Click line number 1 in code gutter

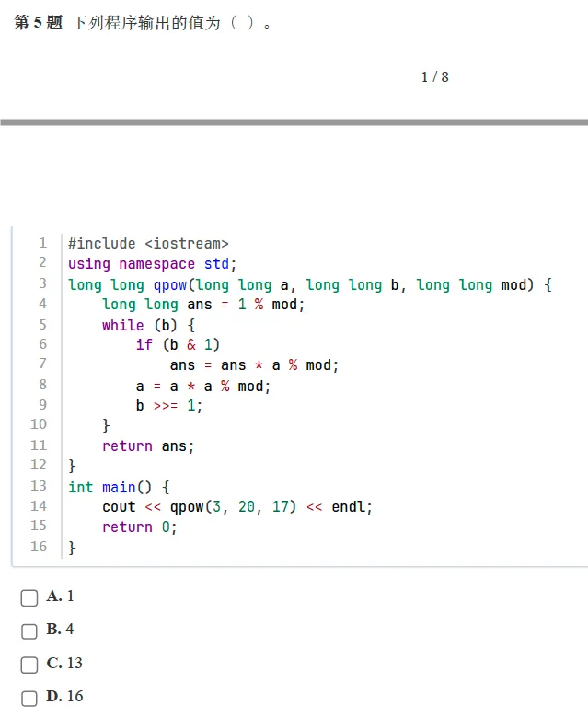(42, 243)
